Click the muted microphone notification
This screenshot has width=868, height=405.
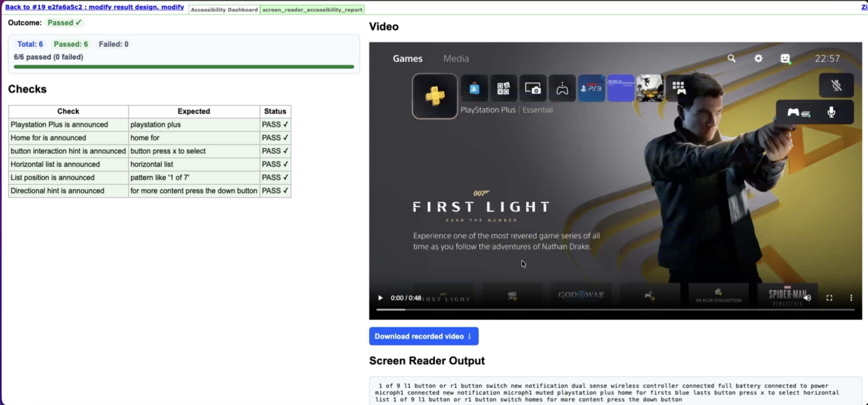coord(836,85)
